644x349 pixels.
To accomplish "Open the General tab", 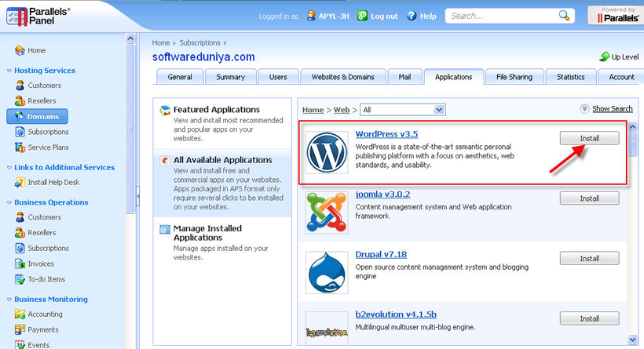I will coord(180,77).
